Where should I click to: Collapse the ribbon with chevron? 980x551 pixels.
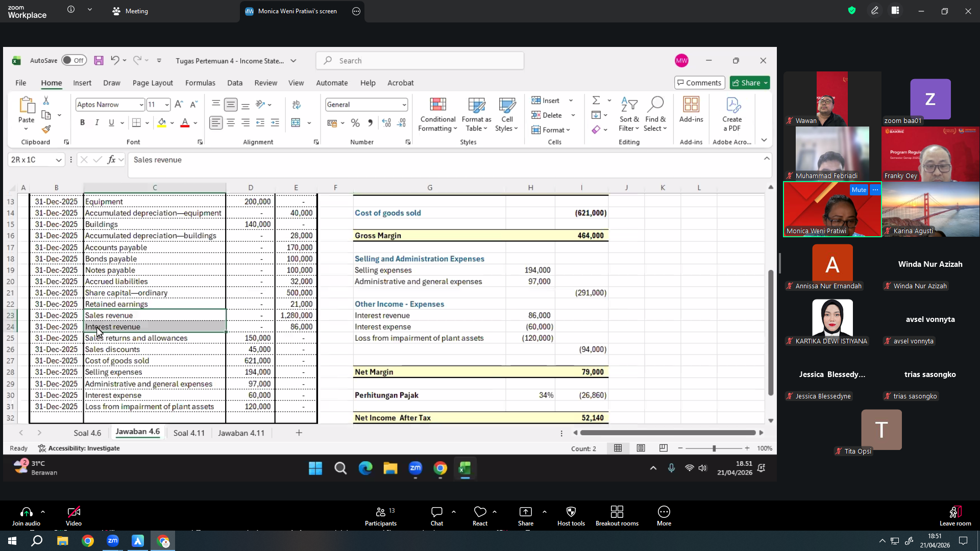pos(764,140)
